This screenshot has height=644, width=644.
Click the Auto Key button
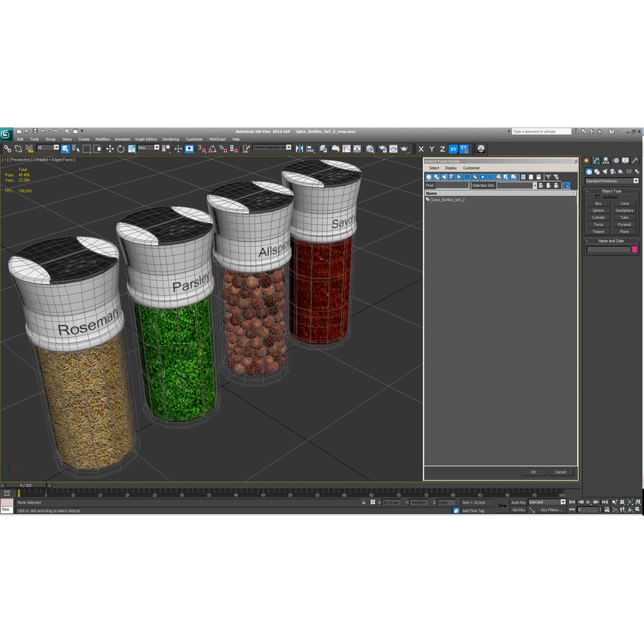(518, 502)
